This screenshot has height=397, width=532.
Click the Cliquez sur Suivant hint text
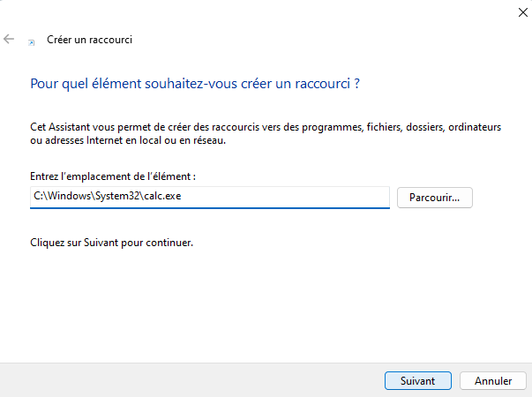point(111,243)
